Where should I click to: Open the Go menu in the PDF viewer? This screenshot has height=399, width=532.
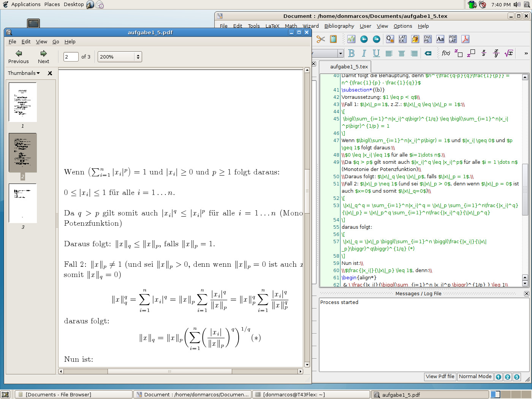56,42
